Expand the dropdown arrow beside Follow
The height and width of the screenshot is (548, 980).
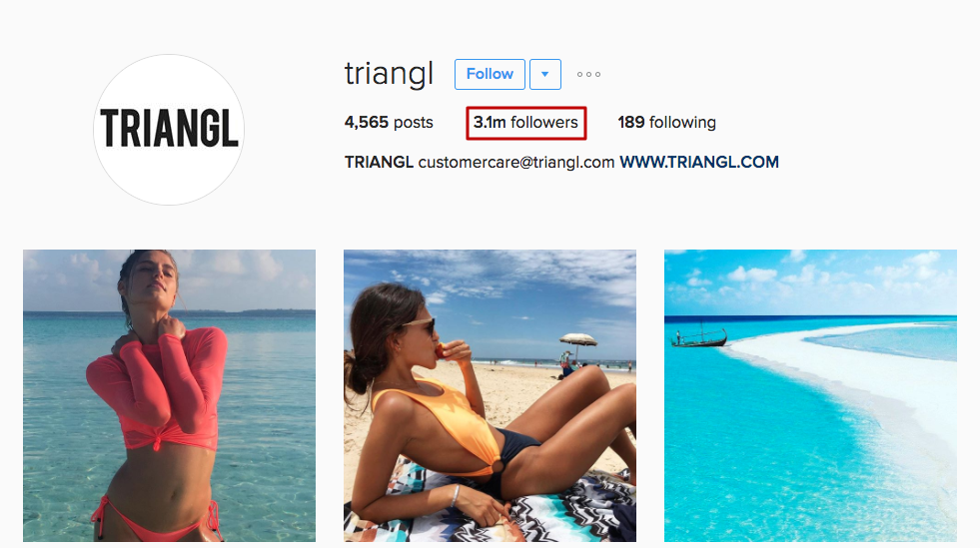pos(545,74)
